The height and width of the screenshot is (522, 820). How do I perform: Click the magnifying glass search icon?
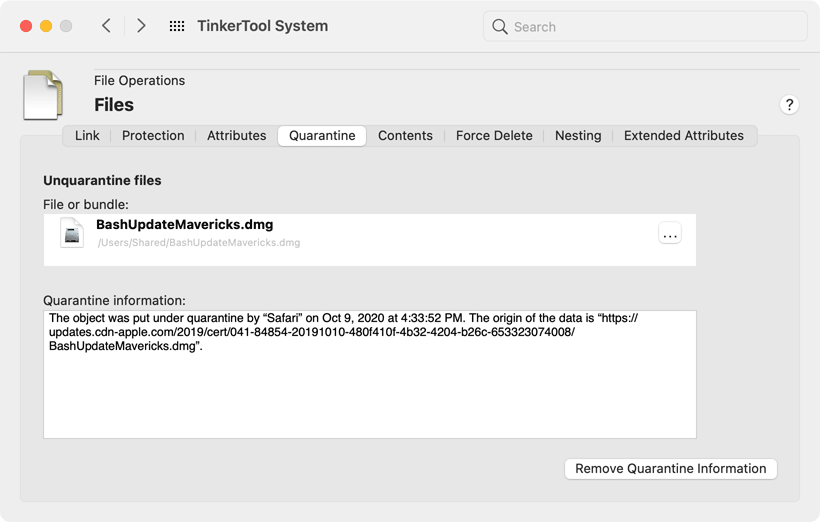500,27
